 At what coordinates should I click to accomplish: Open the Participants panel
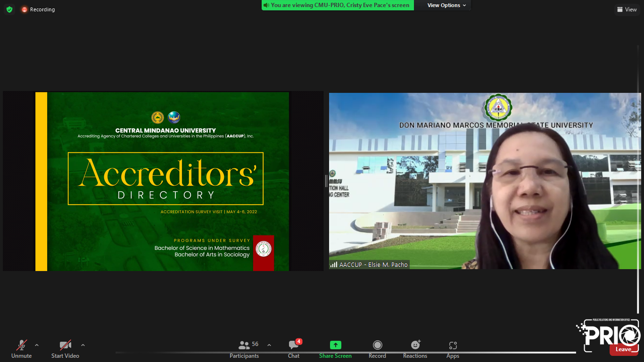(x=244, y=349)
